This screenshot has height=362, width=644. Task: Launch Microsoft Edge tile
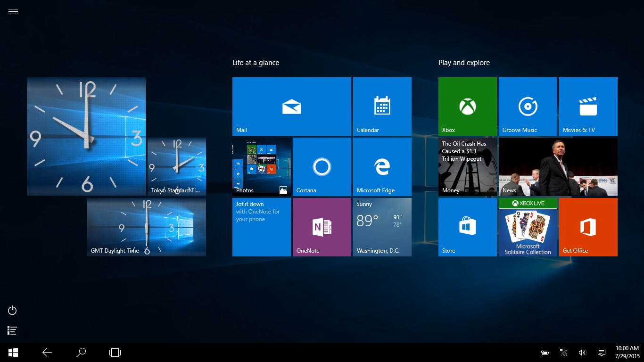[x=382, y=166]
